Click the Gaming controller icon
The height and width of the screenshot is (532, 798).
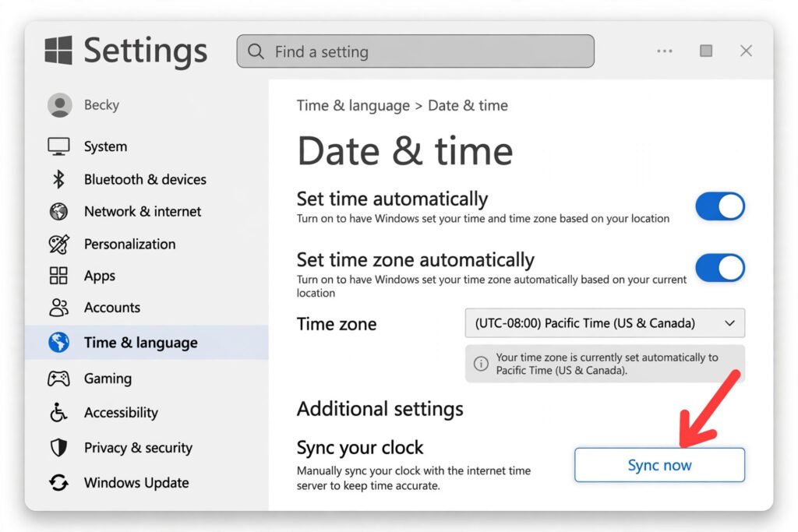[x=58, y=379]
